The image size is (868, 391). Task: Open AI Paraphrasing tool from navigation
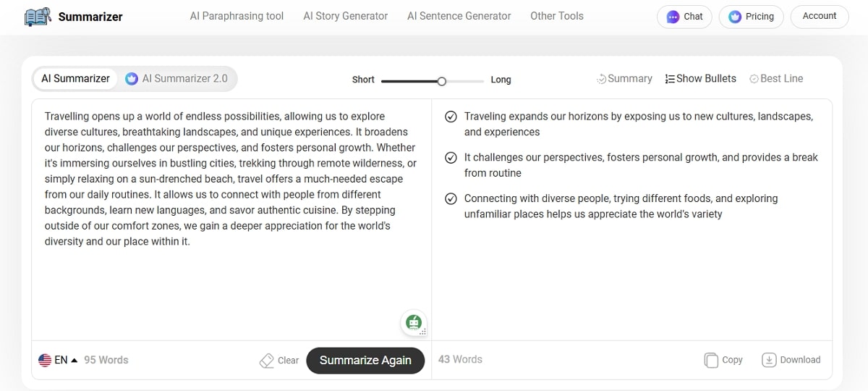[x=237, y=16]
